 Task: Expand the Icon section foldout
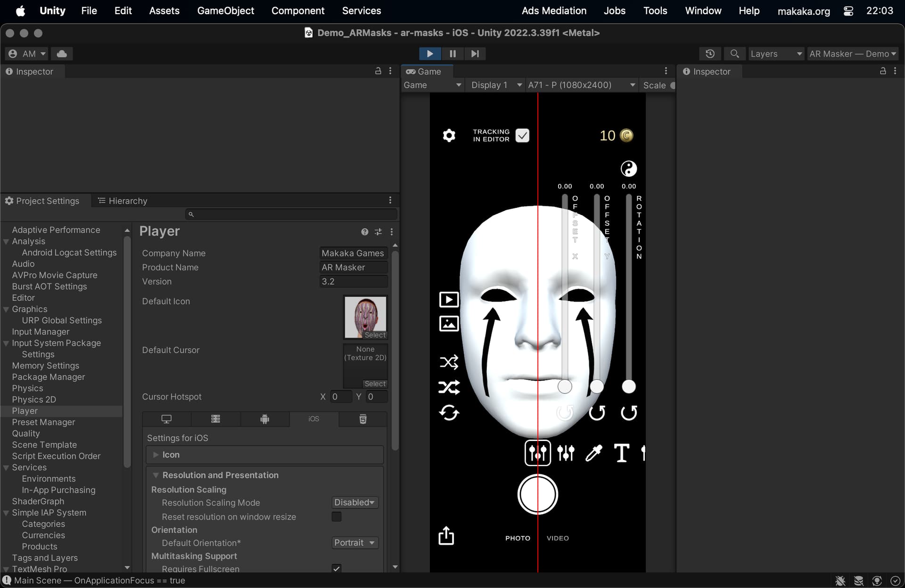click(156, 455)
